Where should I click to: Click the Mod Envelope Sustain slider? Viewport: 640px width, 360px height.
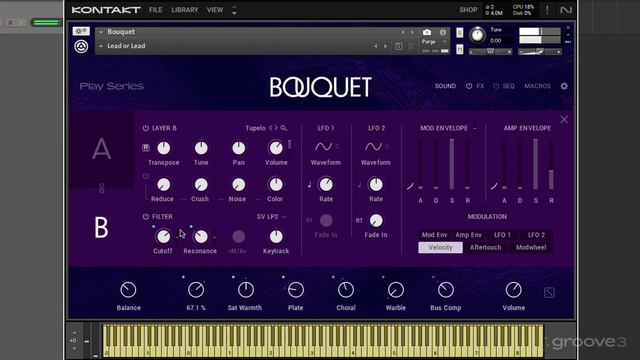[452, 164]
